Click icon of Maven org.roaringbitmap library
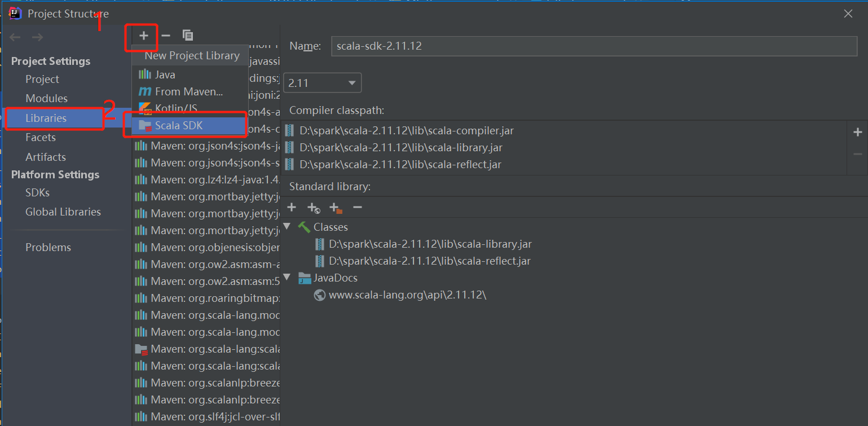This screenshot has height=426, width=868. 141,298
